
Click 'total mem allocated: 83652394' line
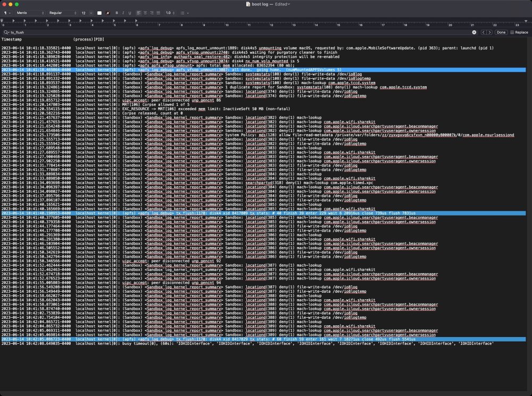(148, 65)
